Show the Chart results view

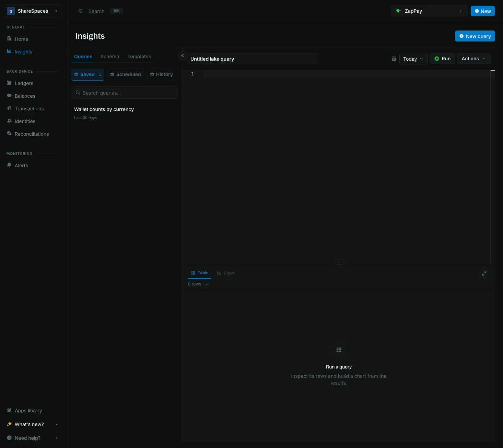pyautogui.click(x=226, y=273)
